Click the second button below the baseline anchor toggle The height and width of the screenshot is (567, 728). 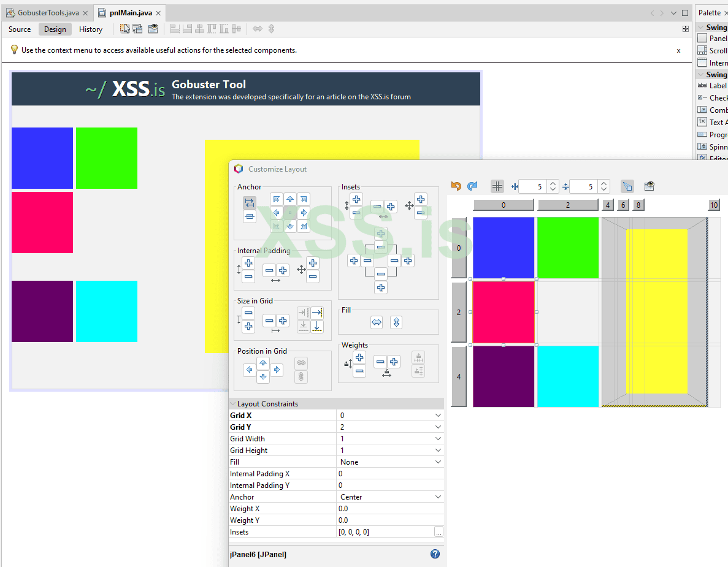pyautogui.click(x=250, y=216)
